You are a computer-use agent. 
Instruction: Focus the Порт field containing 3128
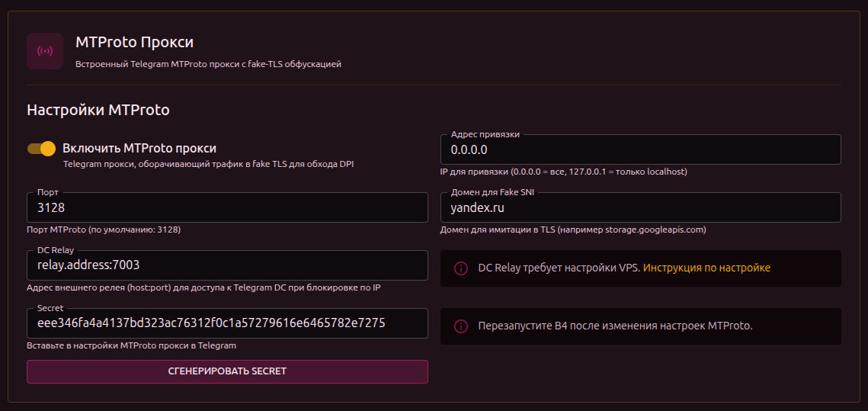click(x=227, y=207)
